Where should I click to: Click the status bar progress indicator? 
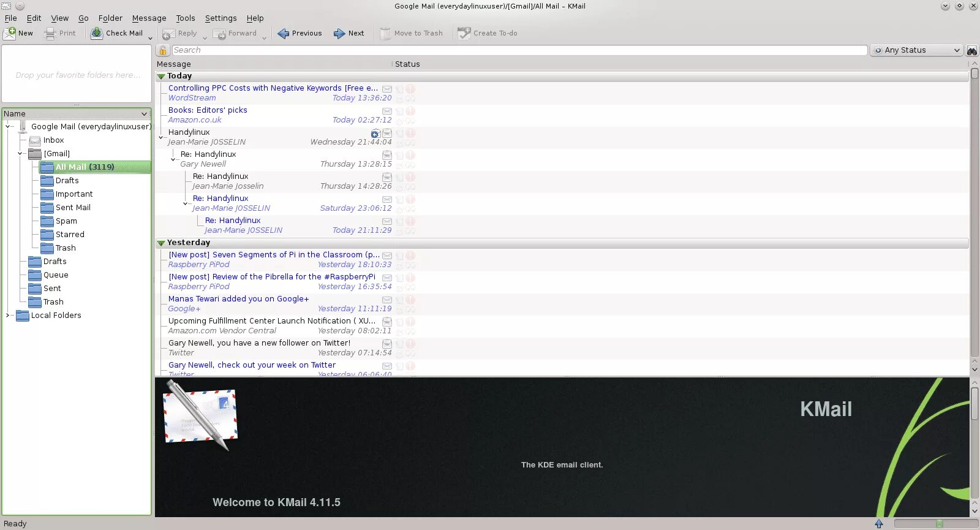point(936,524)
